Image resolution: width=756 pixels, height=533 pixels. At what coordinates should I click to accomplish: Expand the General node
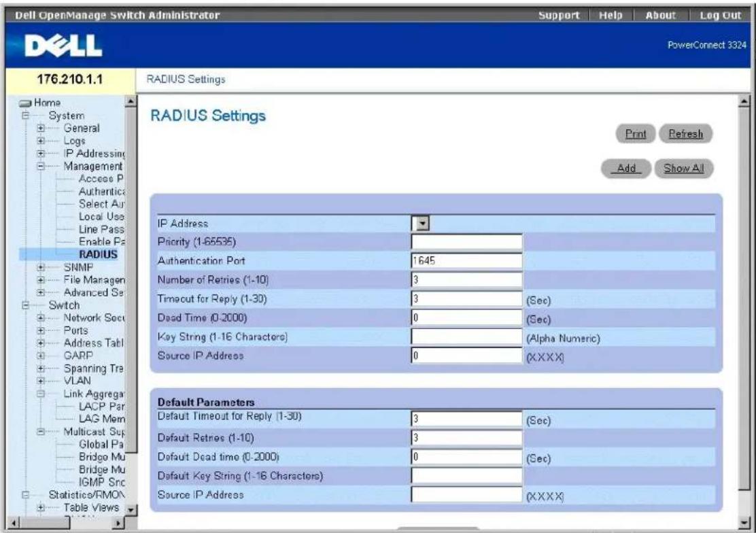[41, 128]
